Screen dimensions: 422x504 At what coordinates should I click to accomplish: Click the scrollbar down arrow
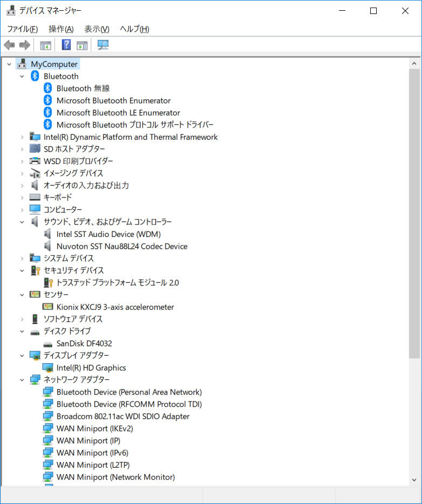coord(414,480)
